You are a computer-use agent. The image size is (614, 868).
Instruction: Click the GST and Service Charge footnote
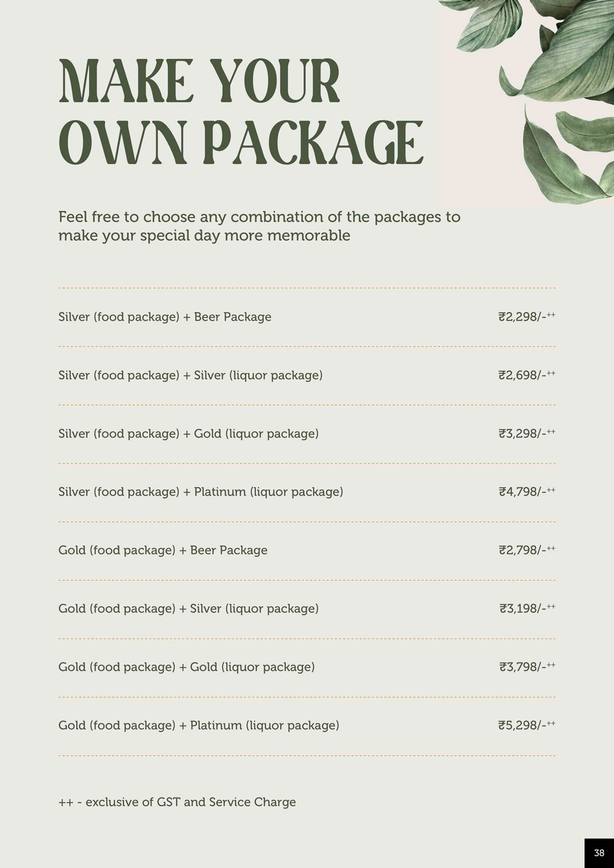coord(177,802)
